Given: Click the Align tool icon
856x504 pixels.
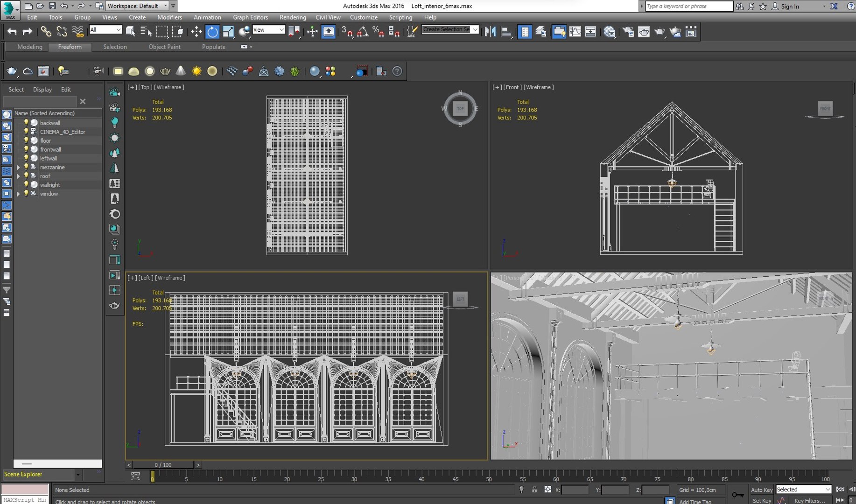Looking at the screenshot, I should point(506,32).
